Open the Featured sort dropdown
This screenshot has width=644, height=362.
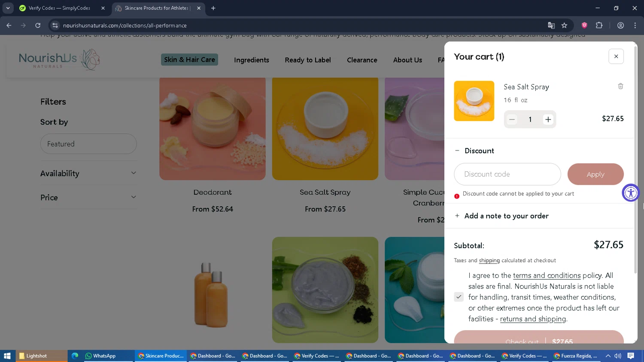(88, 144)
